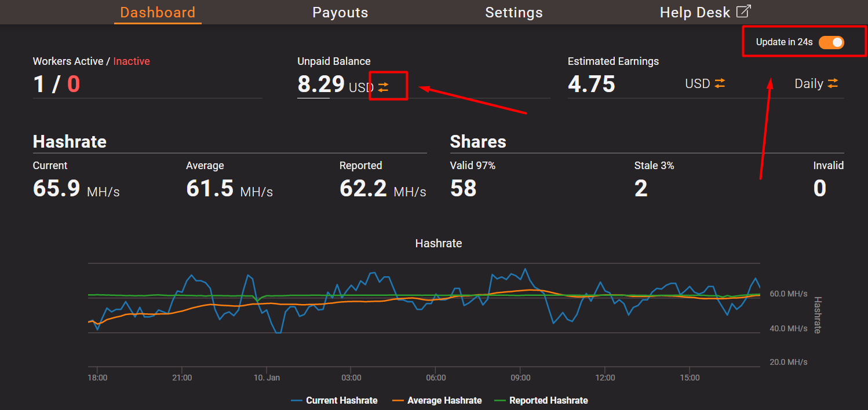Click the stale shares count 2
Screen dimensions: 868x410
click(641, 189)
